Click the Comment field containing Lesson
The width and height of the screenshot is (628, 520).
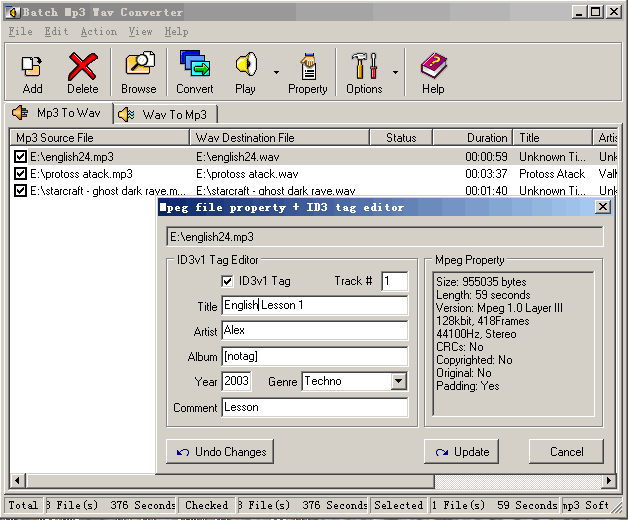pos(315,407)
